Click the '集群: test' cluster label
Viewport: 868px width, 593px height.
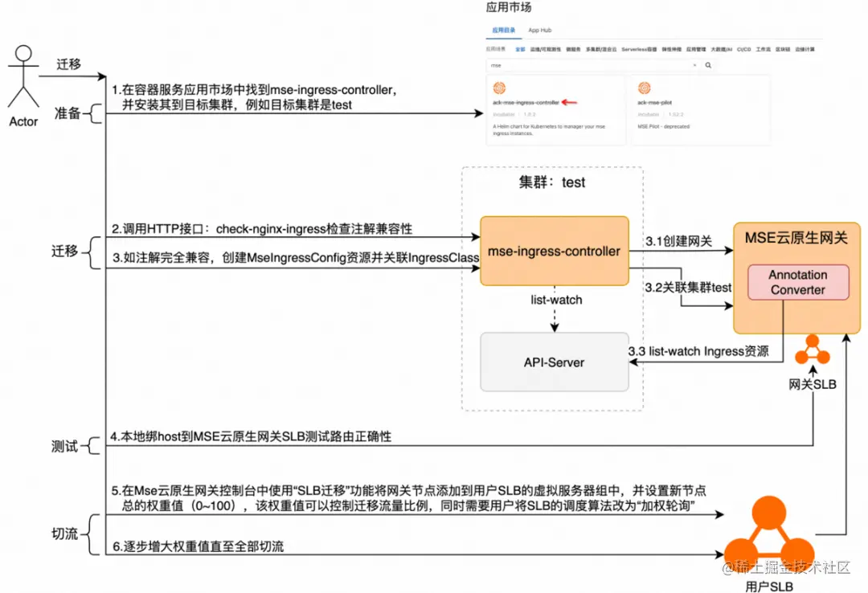click(x=551, y=182)
